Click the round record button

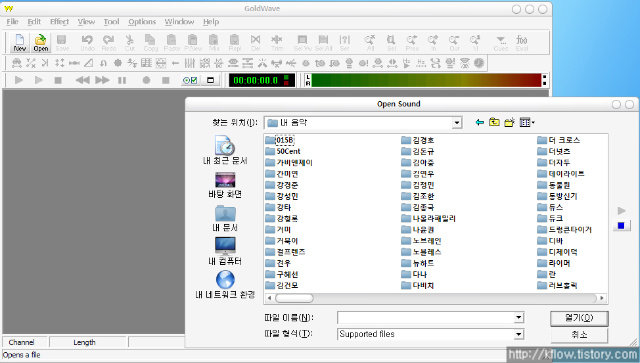tap(146, 80)
